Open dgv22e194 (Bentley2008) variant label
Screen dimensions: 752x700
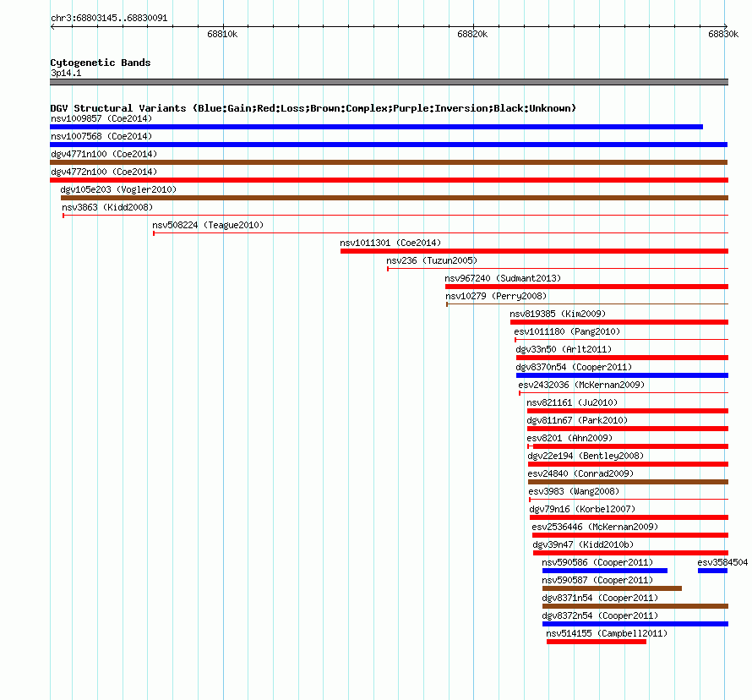586,456
